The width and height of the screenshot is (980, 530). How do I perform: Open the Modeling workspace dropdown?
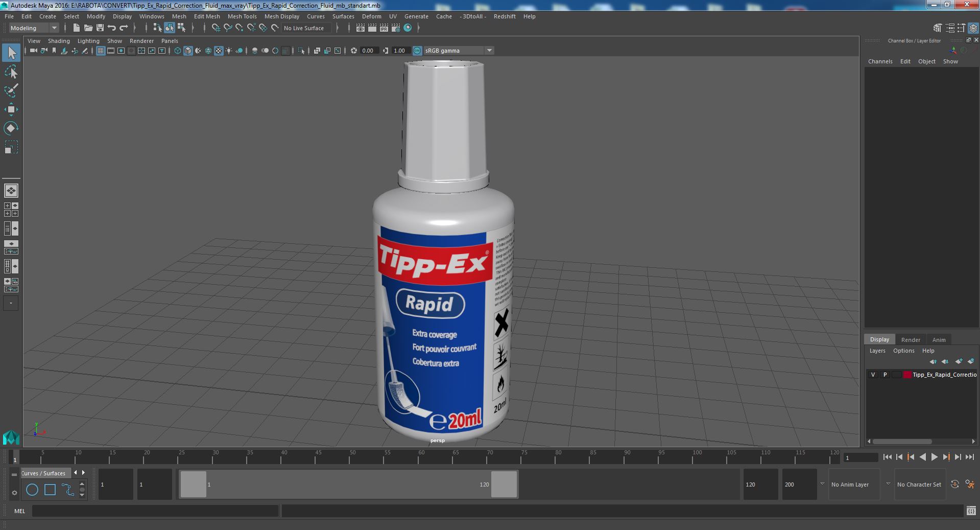[x=34, y=28]
